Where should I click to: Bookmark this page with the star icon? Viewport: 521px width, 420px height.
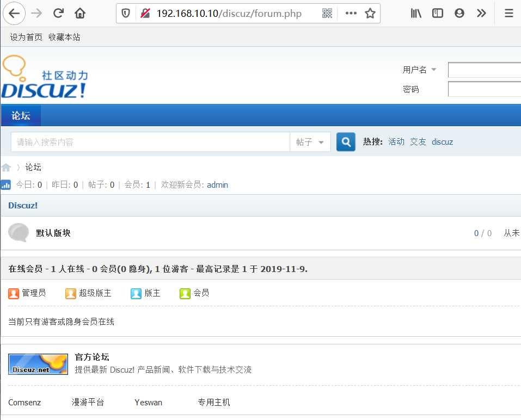(x=370, y=13)
